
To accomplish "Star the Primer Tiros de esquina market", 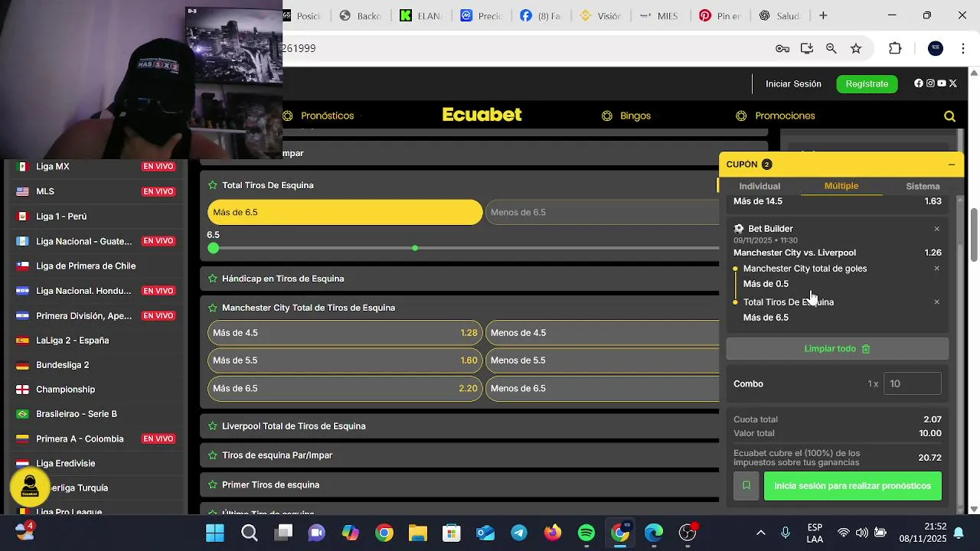I will 212,484.
